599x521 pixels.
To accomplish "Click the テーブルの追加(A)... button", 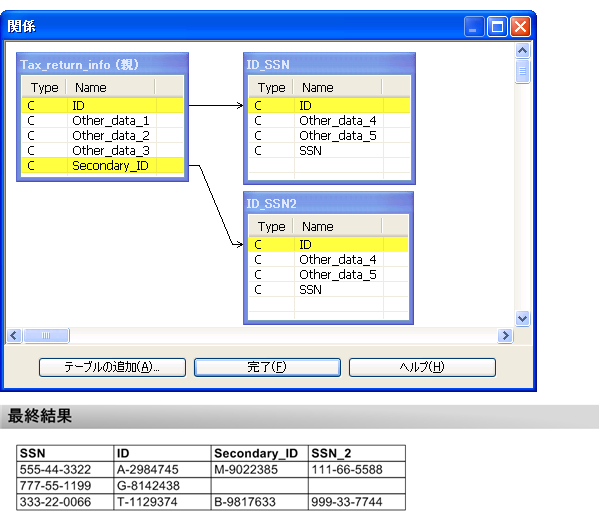I will pos(112,367).
